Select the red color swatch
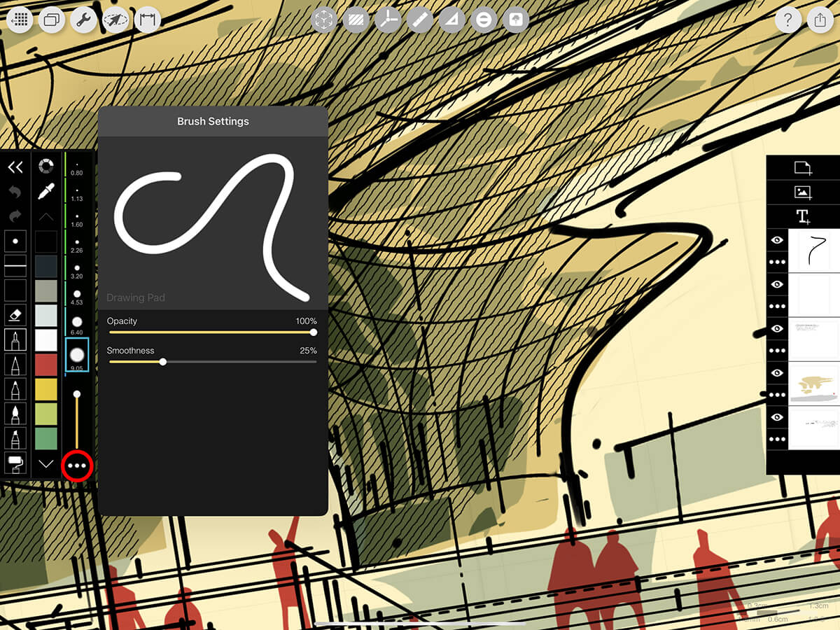 pyautogui.click(x=46, y=365)
